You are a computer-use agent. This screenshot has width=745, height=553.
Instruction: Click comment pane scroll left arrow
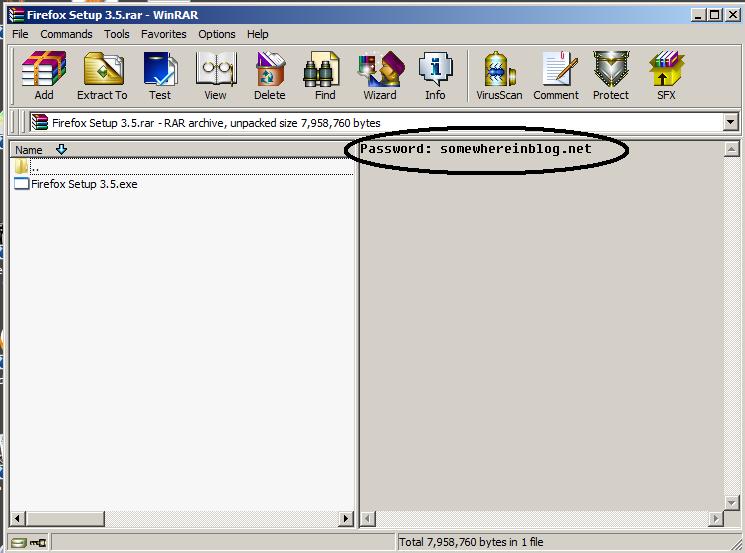tap(368, 518)
